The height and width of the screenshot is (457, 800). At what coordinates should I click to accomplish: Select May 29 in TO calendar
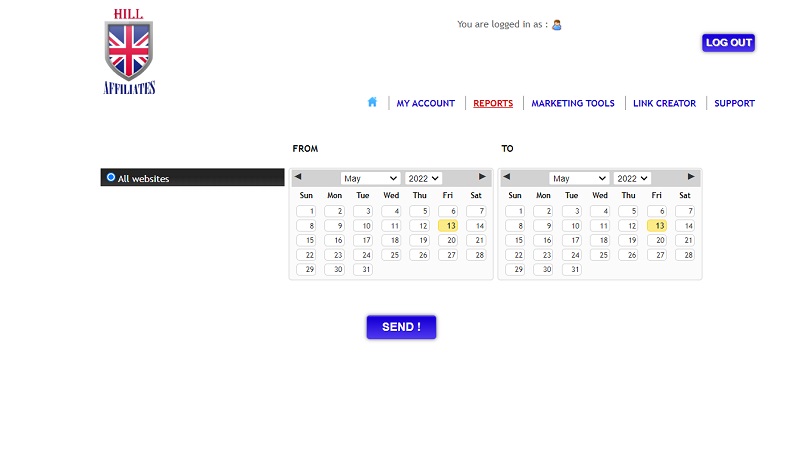pyautogui.click(x=515, y=269)
